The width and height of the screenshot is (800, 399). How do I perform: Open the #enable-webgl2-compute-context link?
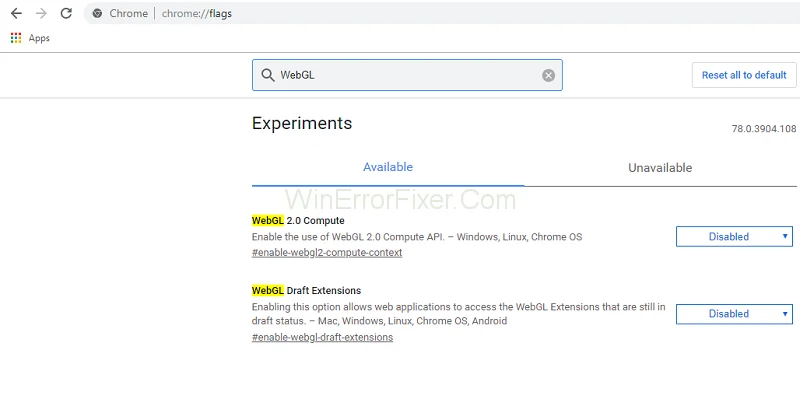tap(327, 253)
